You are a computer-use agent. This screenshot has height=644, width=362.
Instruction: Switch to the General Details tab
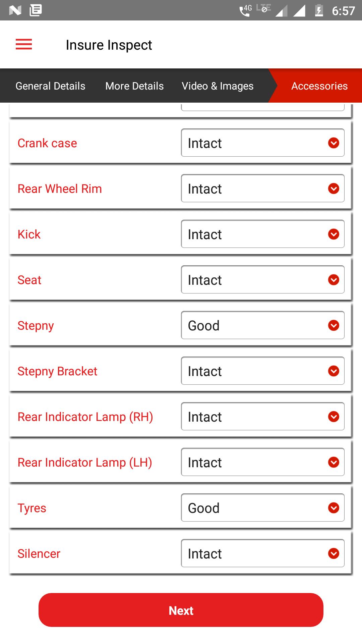pos(50,86)
